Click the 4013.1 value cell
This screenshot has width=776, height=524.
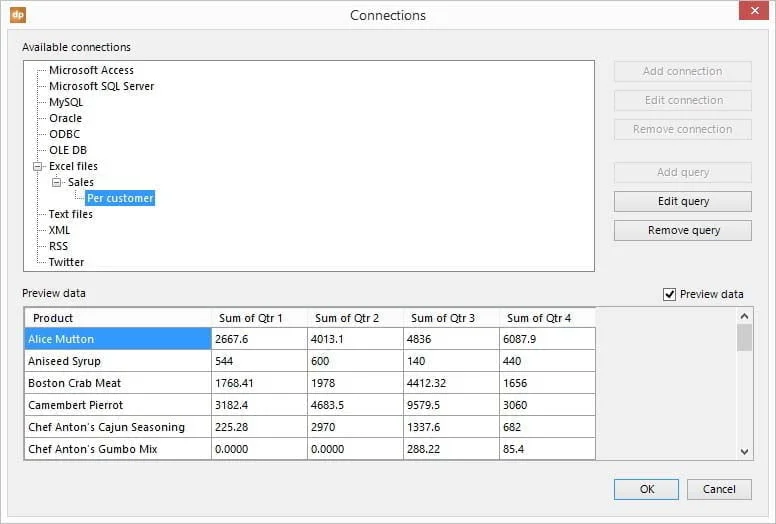(x=355, y=339)
